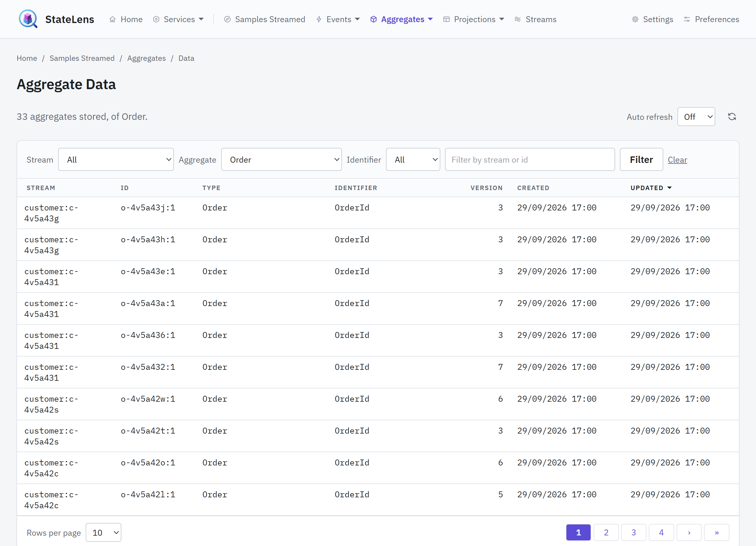
Task: Click ID o-4v5a436:1 in the table
Action: (148, 335)
